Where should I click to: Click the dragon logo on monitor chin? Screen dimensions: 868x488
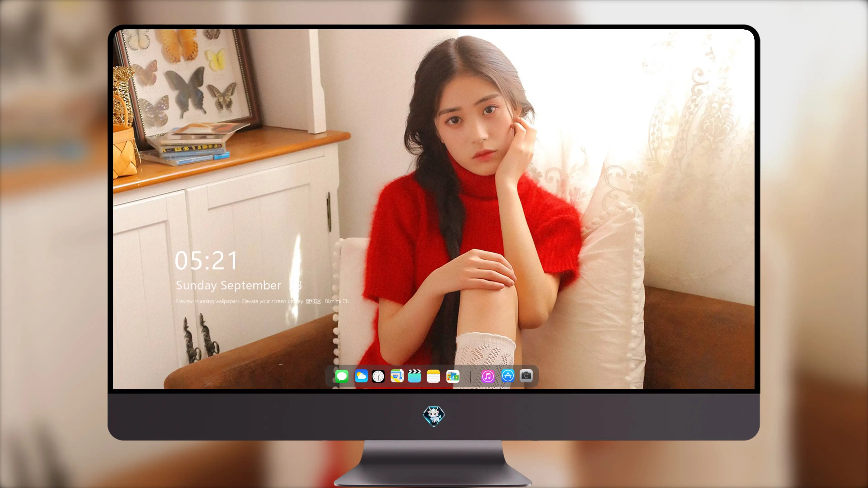pos(434,416)
